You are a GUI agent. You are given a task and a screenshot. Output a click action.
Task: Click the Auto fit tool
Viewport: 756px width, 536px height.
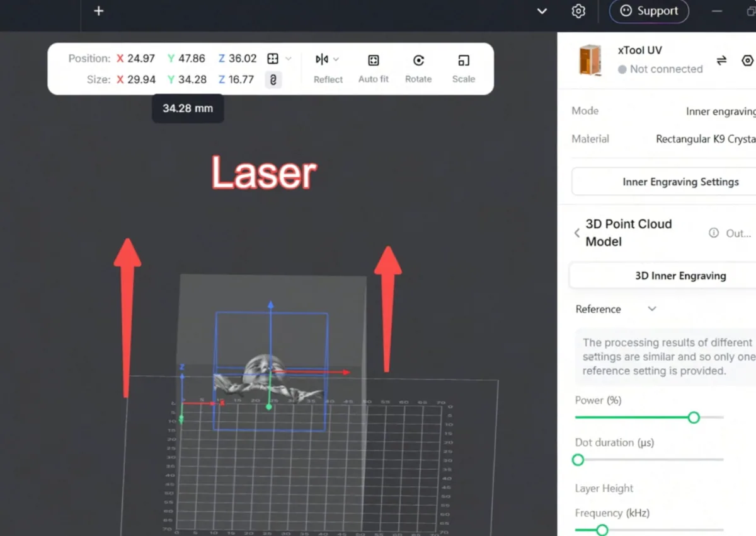pyautogui.click(x=374, y=68)
